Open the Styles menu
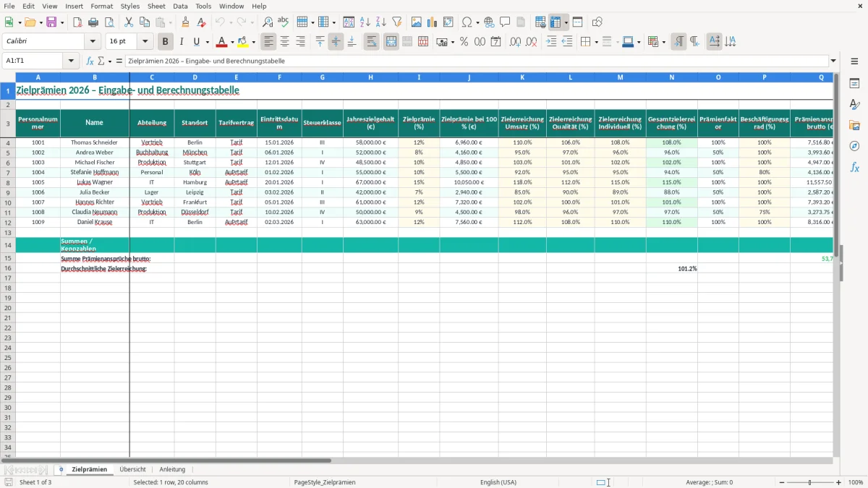868x488 pixels. tap(130, 6)
